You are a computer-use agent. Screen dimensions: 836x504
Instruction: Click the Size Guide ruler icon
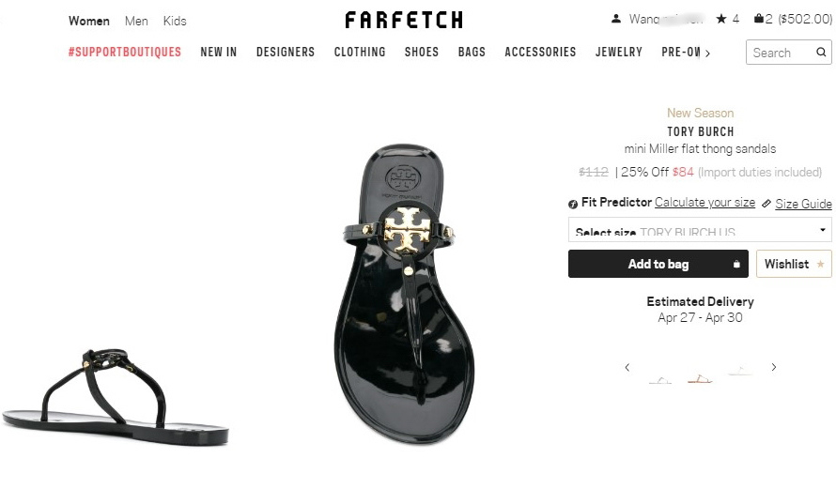pos(766,204)
